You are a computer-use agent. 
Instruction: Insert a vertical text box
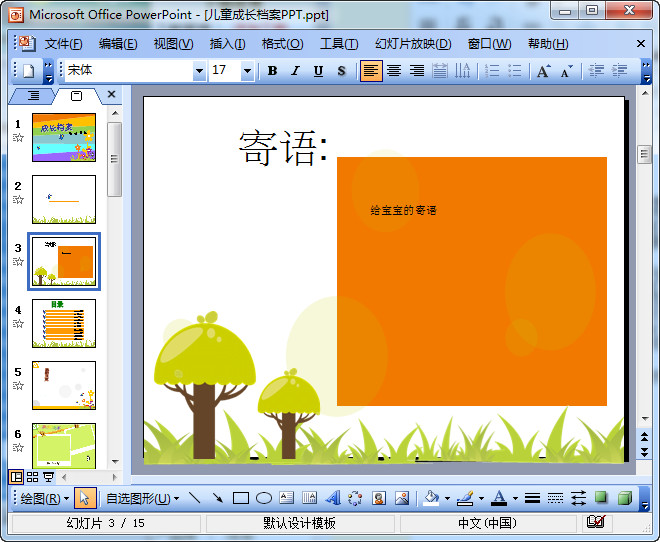pos(310,498)
